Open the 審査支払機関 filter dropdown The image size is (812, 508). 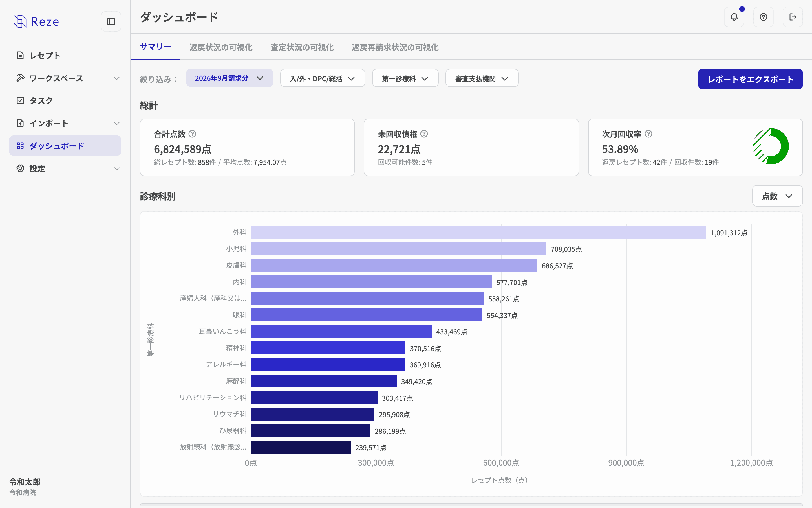482,78
